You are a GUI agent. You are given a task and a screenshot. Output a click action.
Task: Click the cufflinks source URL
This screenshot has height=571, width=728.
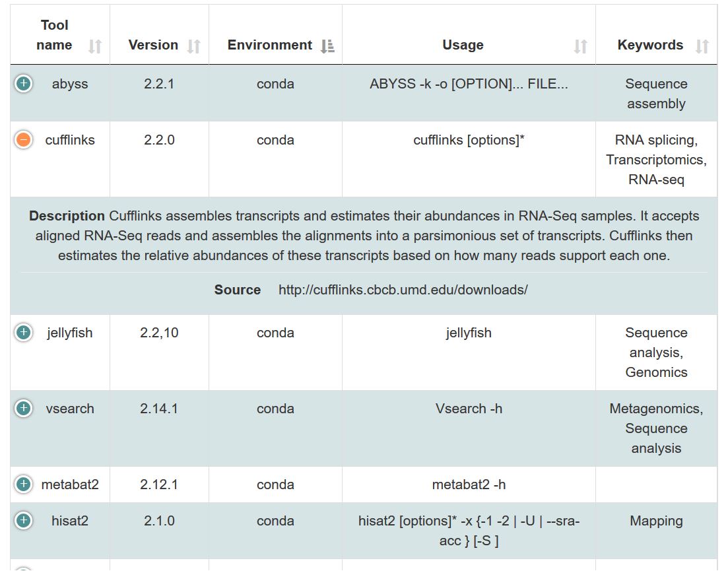pyautogui.click(x=403, y=290)
